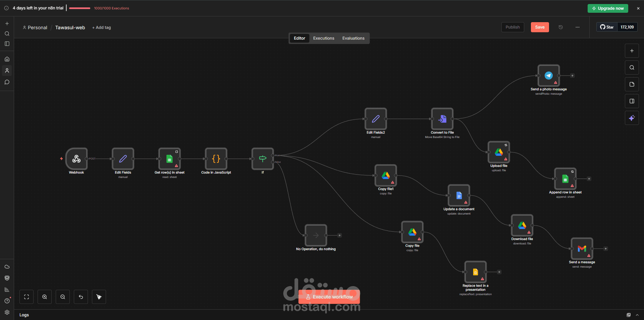This screenshot has width=644, height=320.
Task: Add a node after Append row in sheet
Action: (589, 179)
